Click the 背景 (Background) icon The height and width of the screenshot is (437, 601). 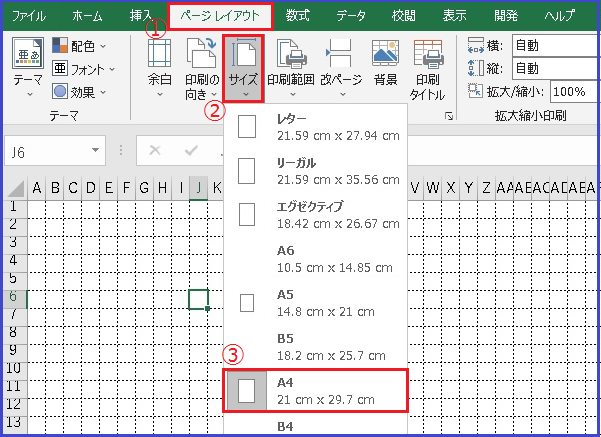pos(385,53)
